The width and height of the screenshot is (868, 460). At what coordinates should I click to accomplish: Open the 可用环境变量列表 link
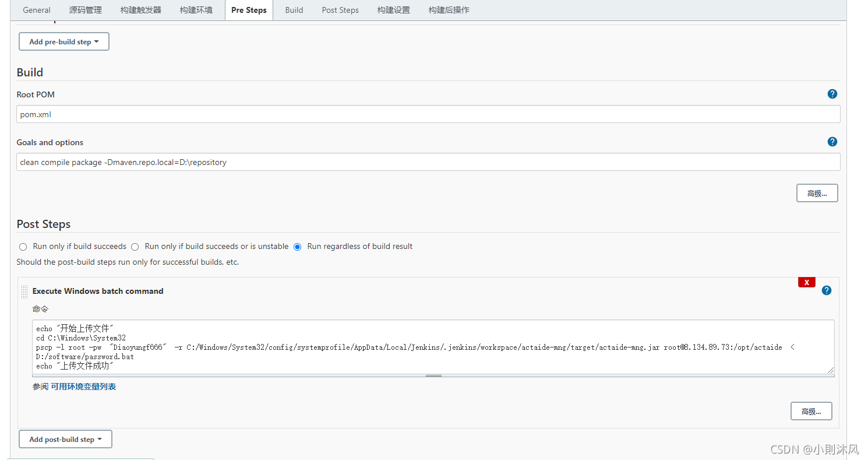pyautogui.click(x=83, y=387)
